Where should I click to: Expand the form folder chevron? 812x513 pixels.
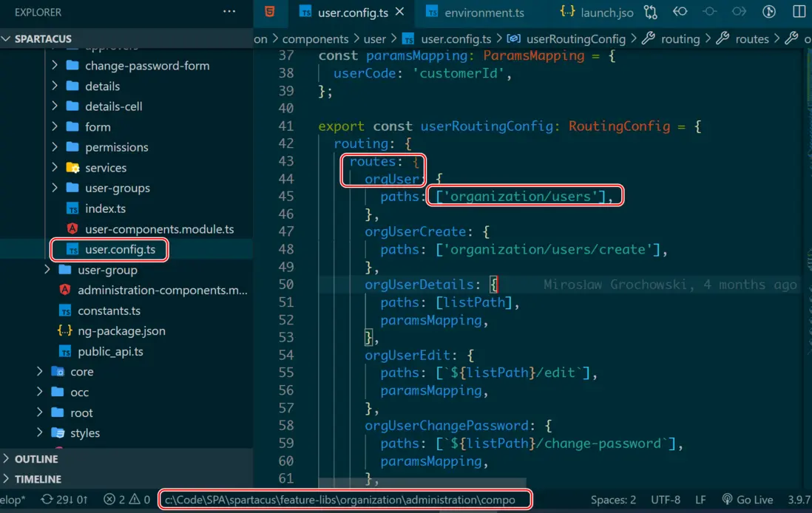[x=55, y=127]
